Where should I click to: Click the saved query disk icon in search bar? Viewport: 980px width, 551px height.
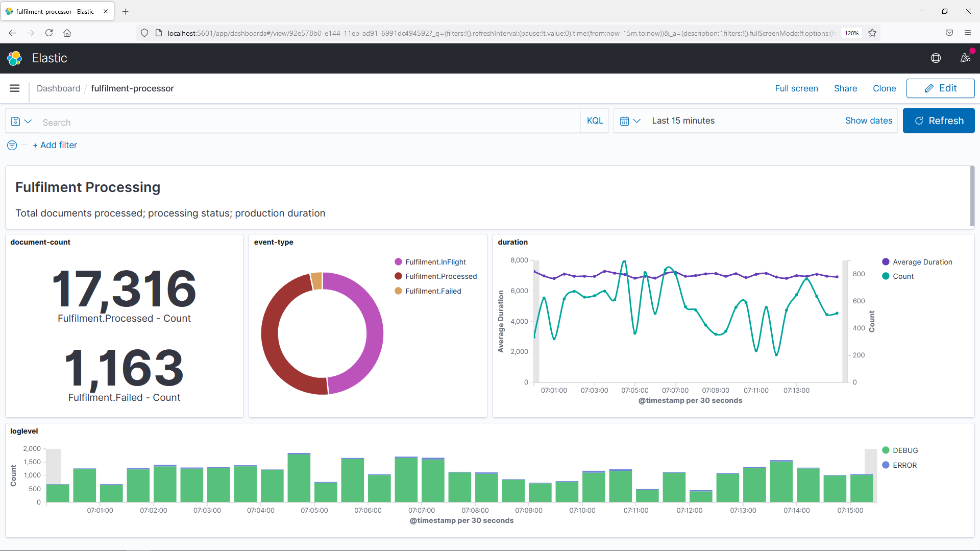15,121
